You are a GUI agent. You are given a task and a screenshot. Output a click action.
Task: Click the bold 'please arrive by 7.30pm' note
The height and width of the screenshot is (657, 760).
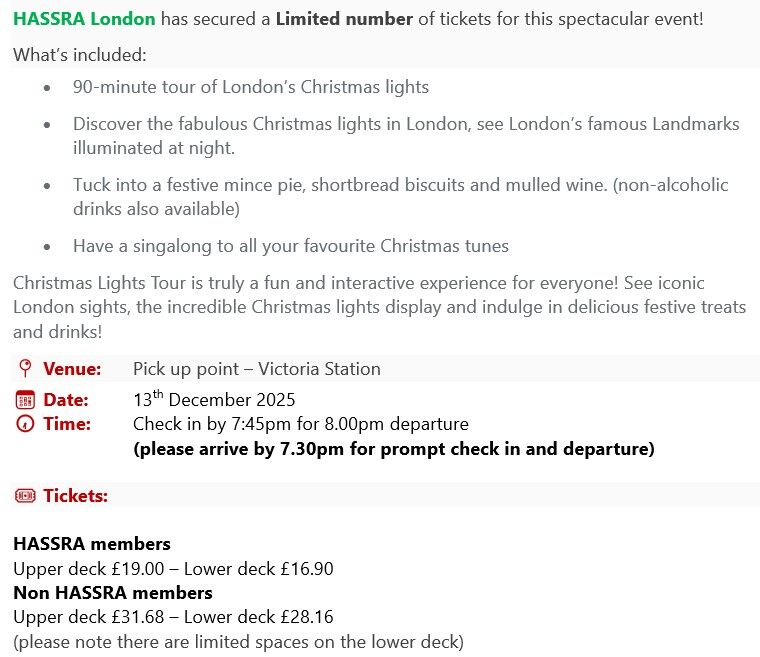click(394, 449)
